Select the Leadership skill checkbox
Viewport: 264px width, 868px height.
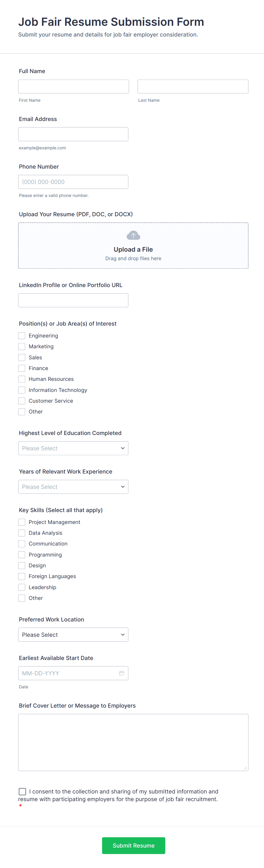point(22,587)
